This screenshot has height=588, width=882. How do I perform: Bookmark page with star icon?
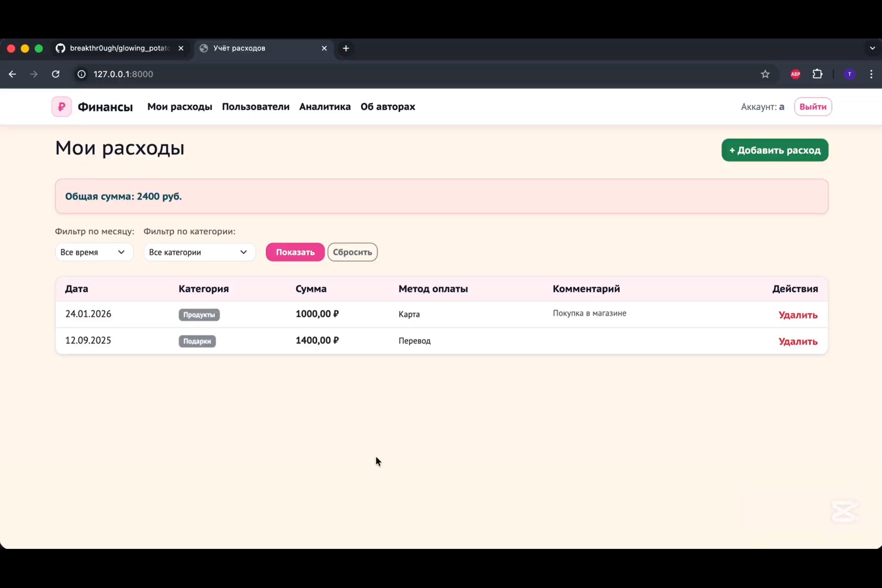765,74
